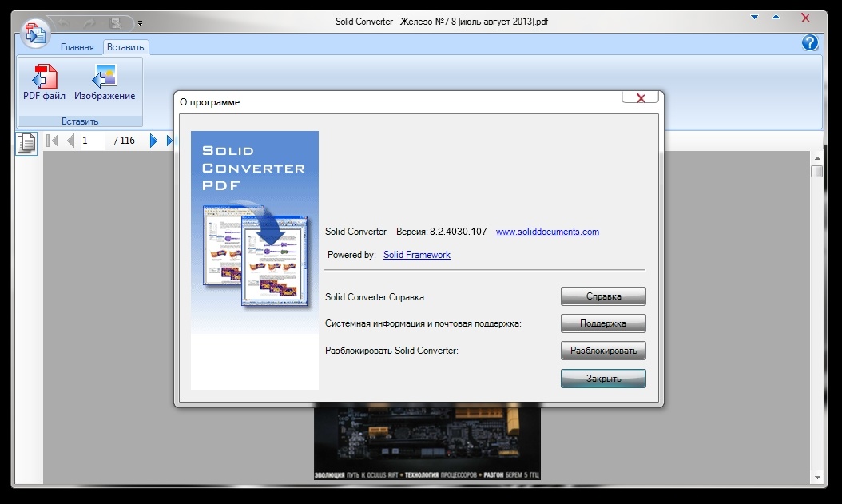842x504 pixels.
Task: Follow the Solid Framework link
Action: [417, 255]
